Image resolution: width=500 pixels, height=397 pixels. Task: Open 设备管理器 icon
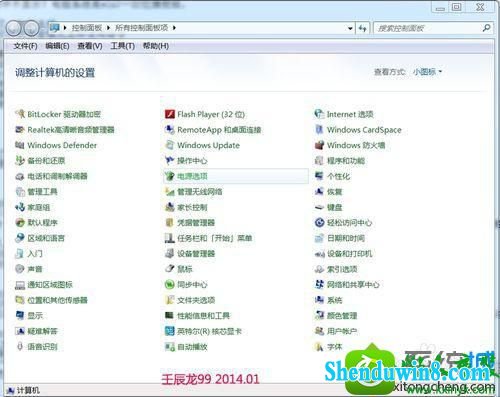point(170,253)
